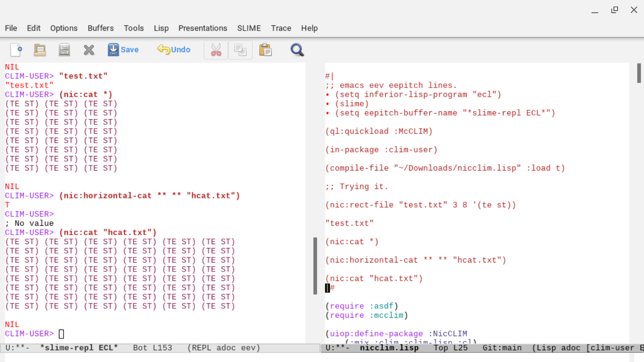Click Top L25 position indicator
Viewport: 644px width, 362px height.
point(451,348)
